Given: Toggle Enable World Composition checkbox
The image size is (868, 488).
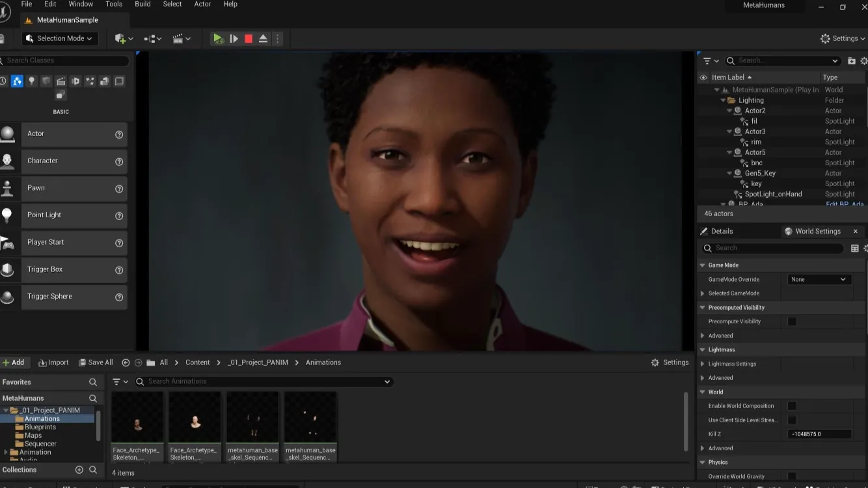Looking at the screenshot, I should pyautogui.click(x=792, y=406).
